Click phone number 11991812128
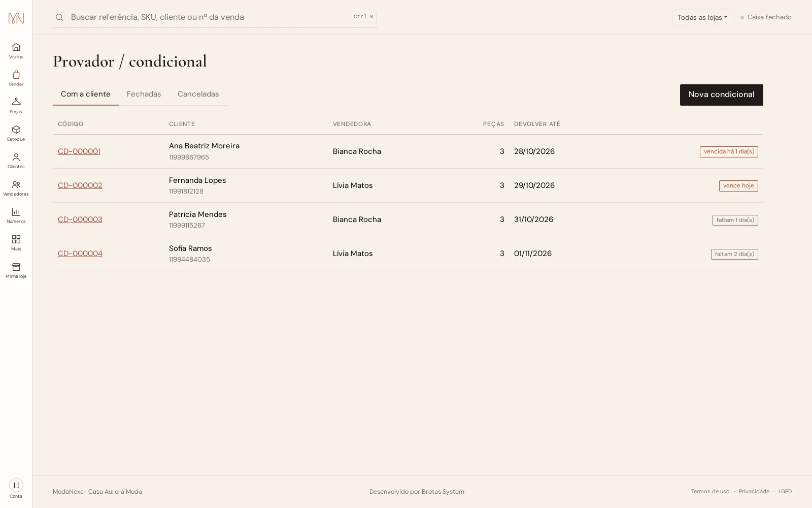This screenshot has height=508, width=812. point(186,192)
